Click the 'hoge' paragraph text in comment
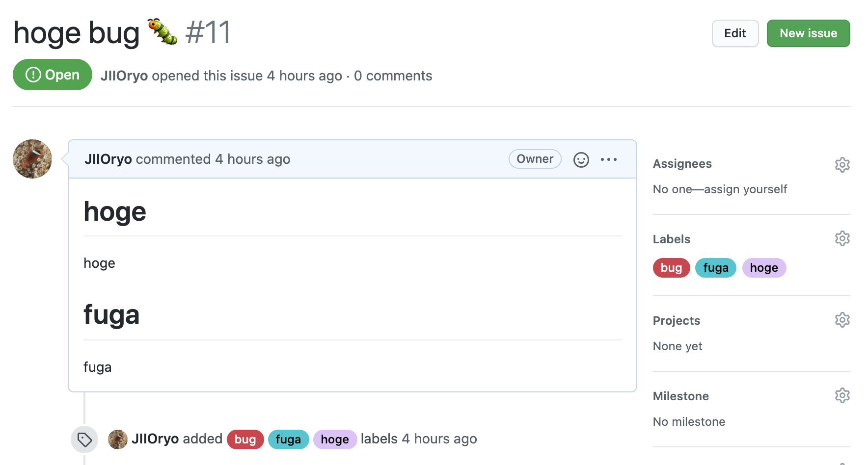Image resolution: width=868 pixels, height=465 pixels. [x=99, y=263]
